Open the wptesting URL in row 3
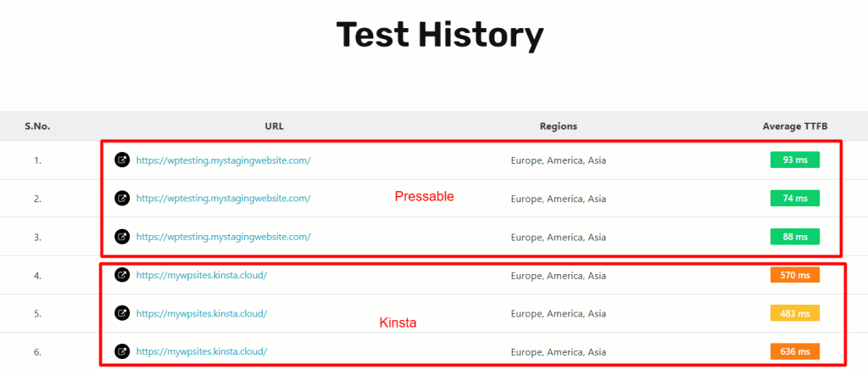Image resolution: width=868 pixels, height=370 pixels. pos(223,237)
